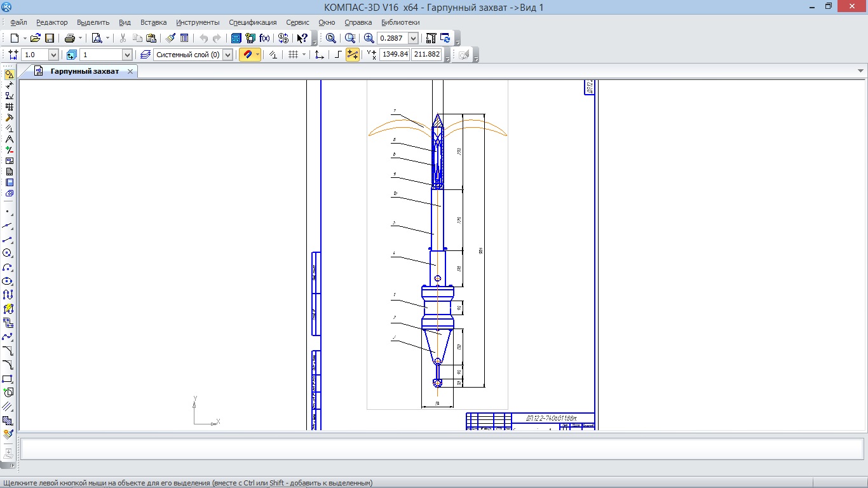Select the line Segment tool

tap(8, 240)
